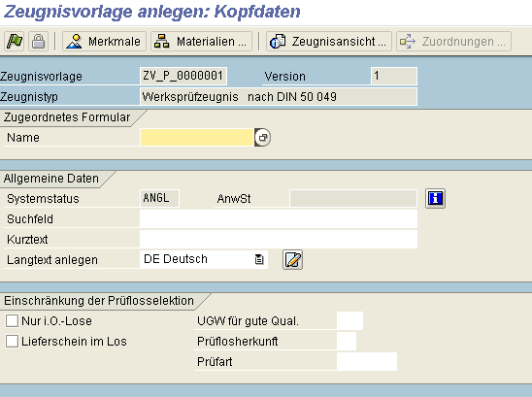
Task: Open Merkmale characteristics view
Action: coord(104,42)
